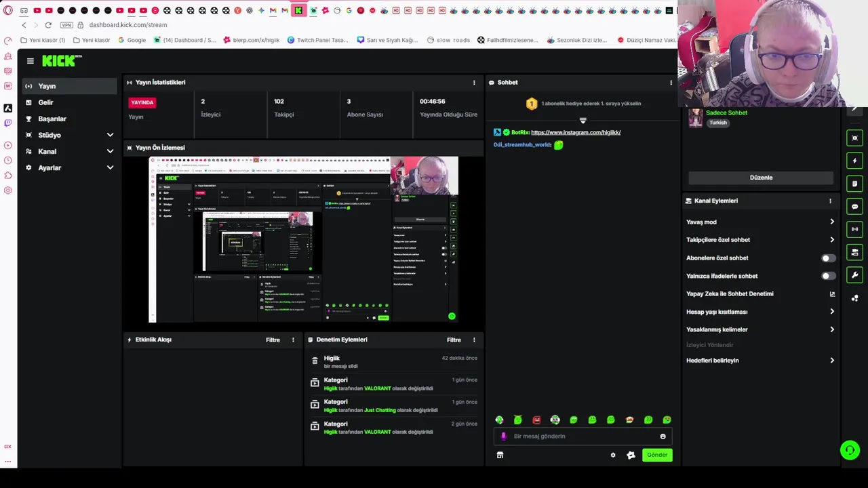Viewport: 868px width, 488px height.
Task: Open the blerp.com/x/higiik bookmark
Action: (x=251, y=40)
